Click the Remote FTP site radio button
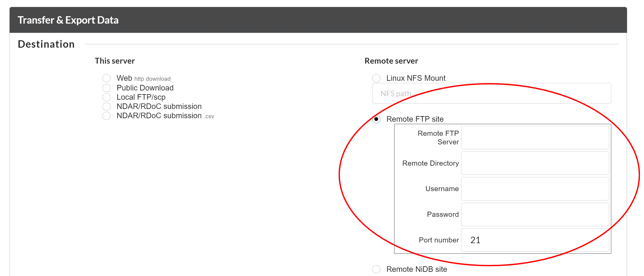 376,119
